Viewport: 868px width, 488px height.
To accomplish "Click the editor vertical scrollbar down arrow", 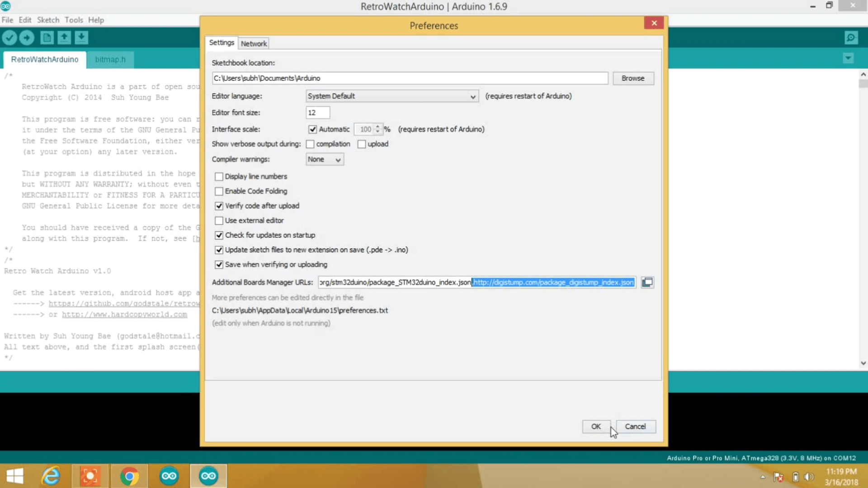I will click(x=863, y=363).
